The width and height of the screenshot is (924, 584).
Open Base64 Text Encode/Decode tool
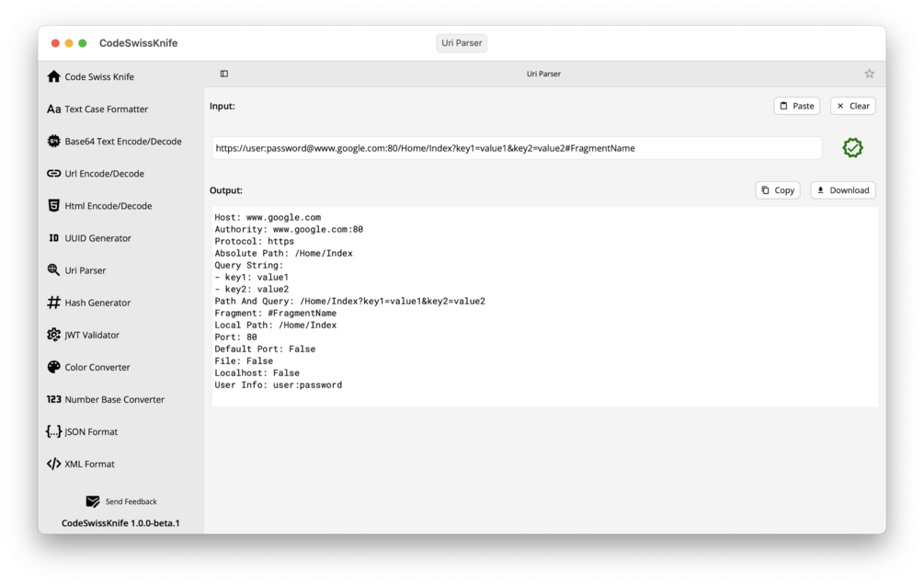[123, 142]
